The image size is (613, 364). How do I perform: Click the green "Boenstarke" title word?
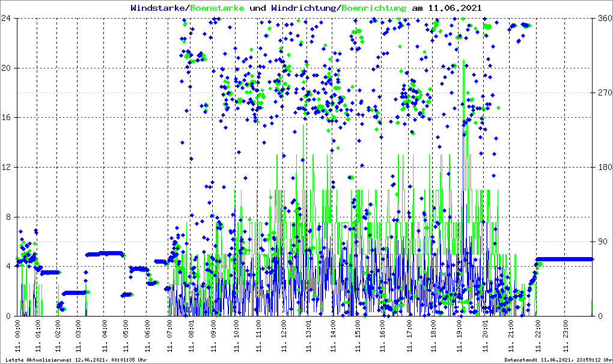pyautogui.click(x=217, y=8)
